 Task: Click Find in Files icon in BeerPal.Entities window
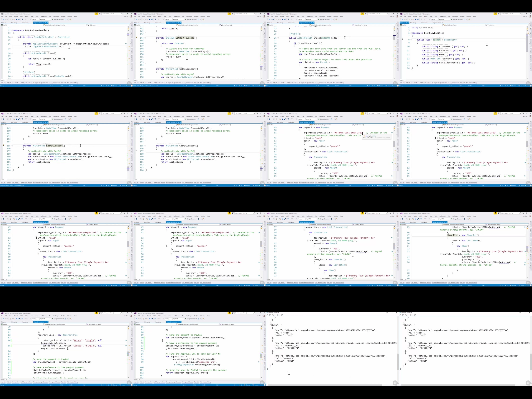tap(469, 19)
